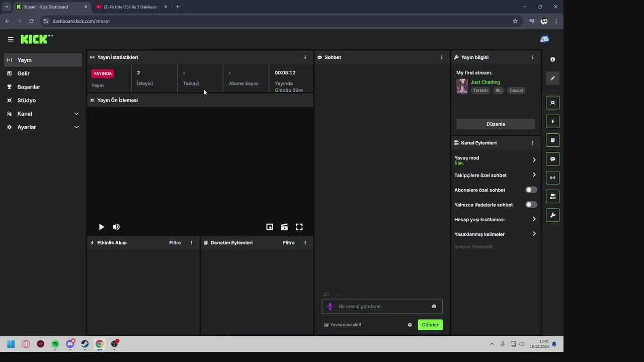Open a new browser tab
This screenshot has height=362, width=644.
(x=178, y=7)
